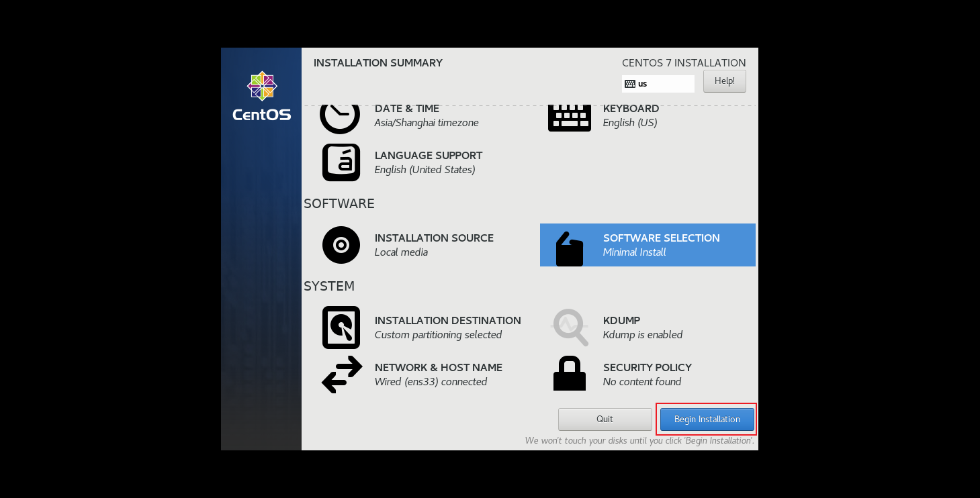The image size is (980, 498).
Task: Open NETWORK & HOST NAME label
Action: (439, 368)
